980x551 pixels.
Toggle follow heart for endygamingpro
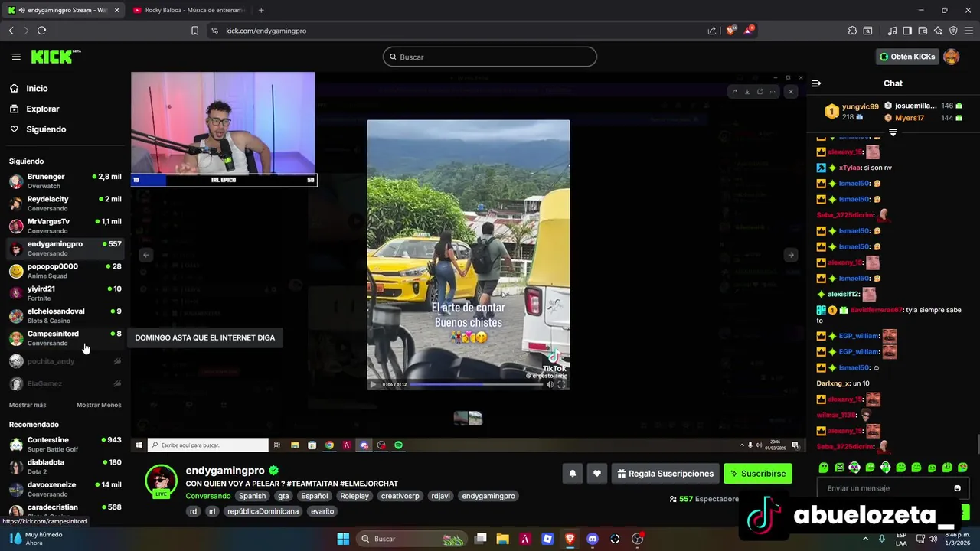[597, 474]
